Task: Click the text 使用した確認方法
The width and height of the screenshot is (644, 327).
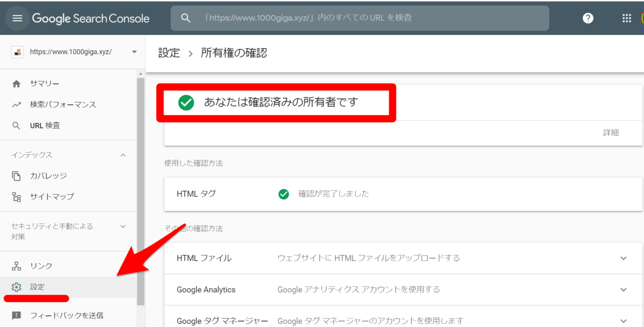Action: pyautogui.click(x=193, y=163)
